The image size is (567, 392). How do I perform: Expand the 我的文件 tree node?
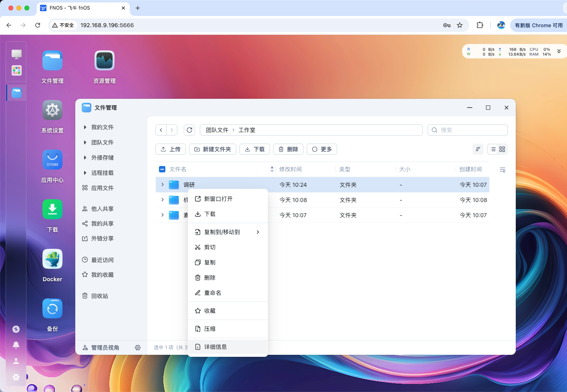85,127
